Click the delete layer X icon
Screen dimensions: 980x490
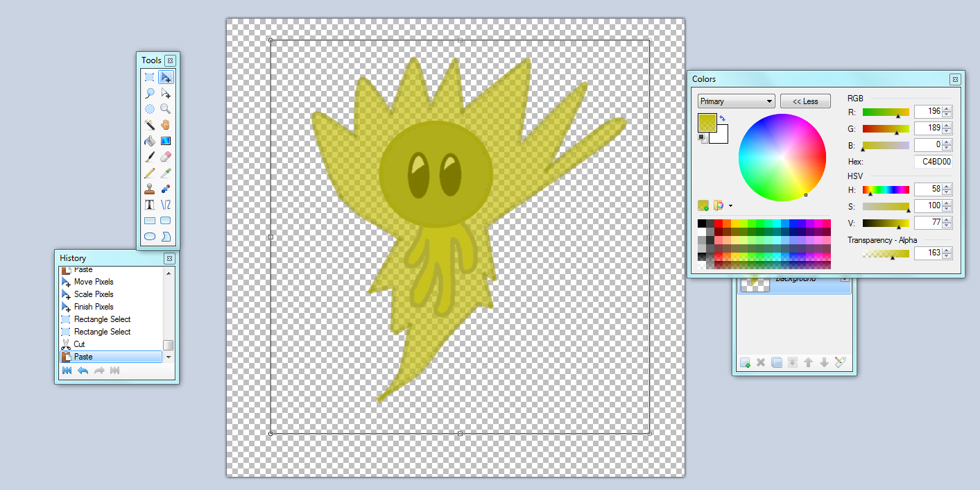(761, 362)
